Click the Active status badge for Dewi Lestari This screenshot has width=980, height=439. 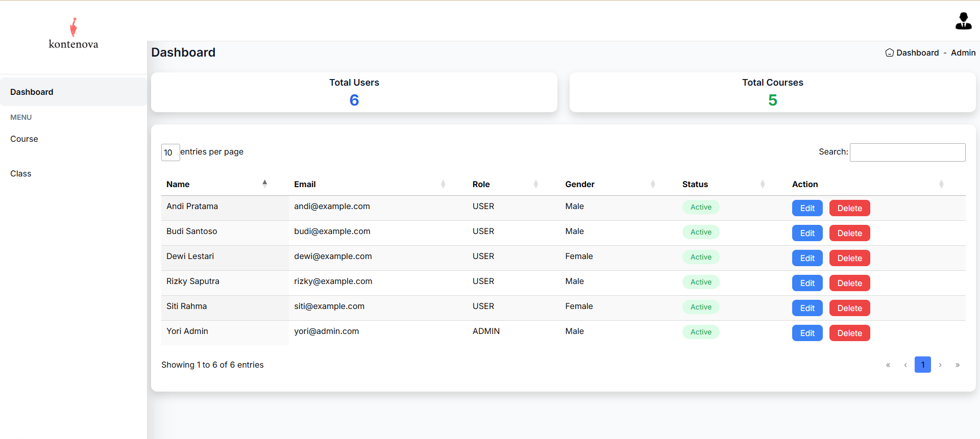(701, 257)
